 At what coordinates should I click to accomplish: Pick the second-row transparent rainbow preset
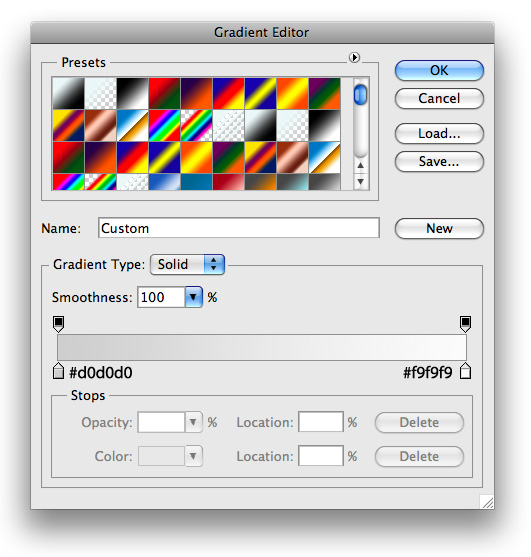196,125
